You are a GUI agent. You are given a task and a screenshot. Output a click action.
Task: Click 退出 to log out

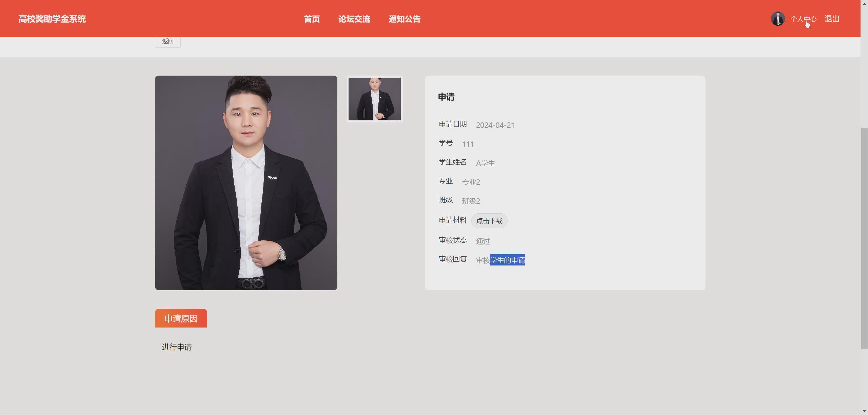click(832, 19)
